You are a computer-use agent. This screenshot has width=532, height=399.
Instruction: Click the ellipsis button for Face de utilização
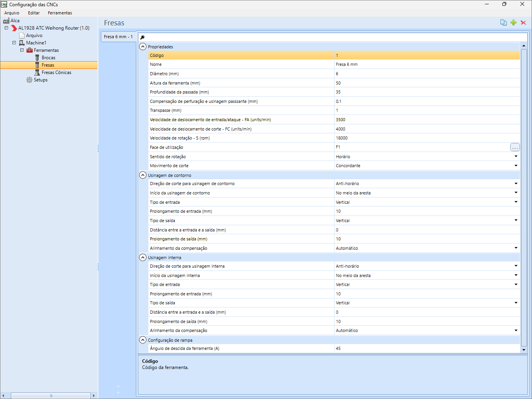tap(515, 147)
